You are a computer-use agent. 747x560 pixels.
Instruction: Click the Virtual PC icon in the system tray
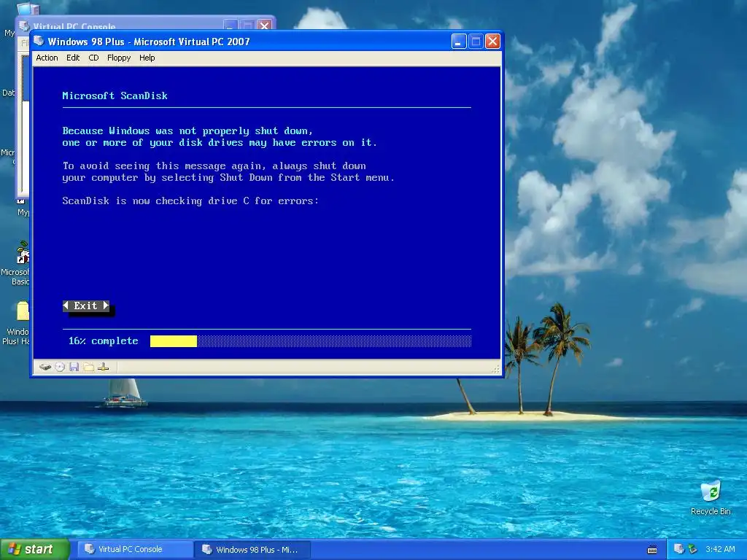(679, 549)
